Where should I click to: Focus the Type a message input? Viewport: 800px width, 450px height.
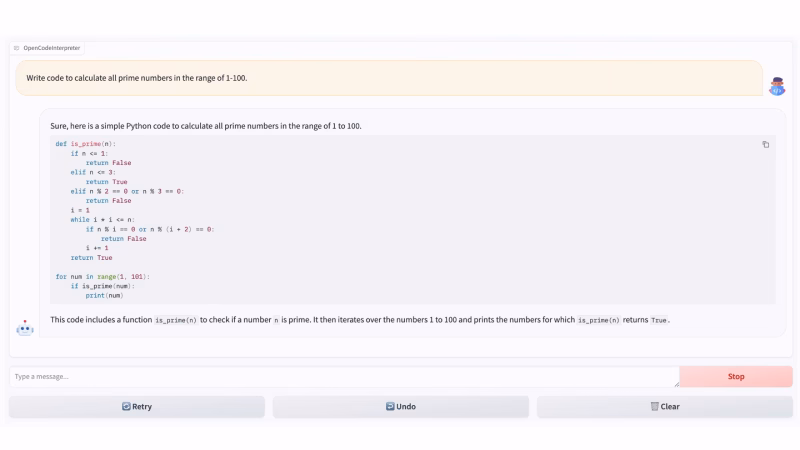[x=344, y=377]
